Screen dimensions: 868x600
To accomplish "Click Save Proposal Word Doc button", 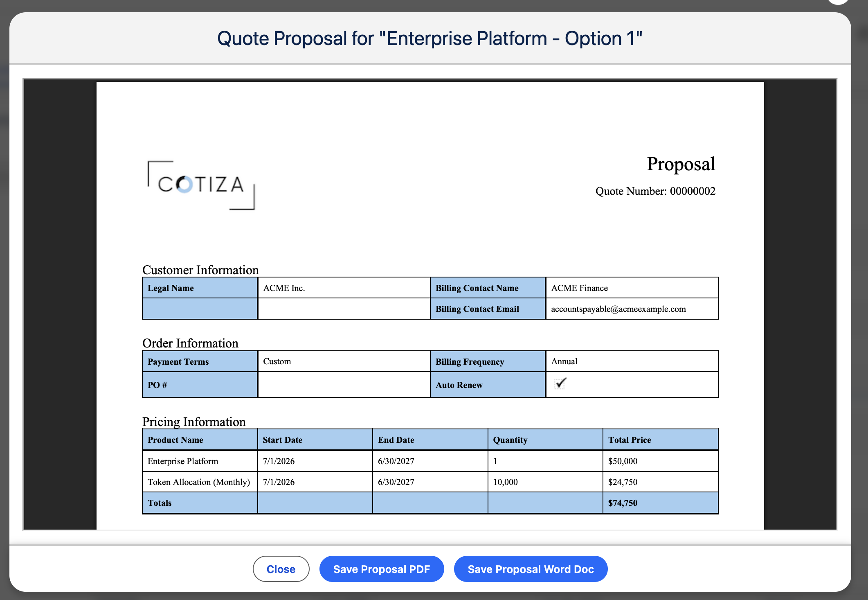I will [531, 569].
